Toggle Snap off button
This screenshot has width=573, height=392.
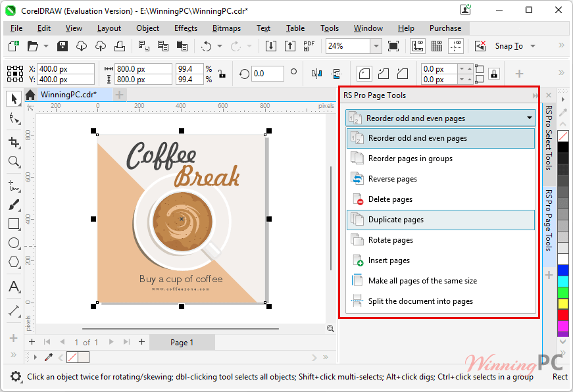coord(480,46)
